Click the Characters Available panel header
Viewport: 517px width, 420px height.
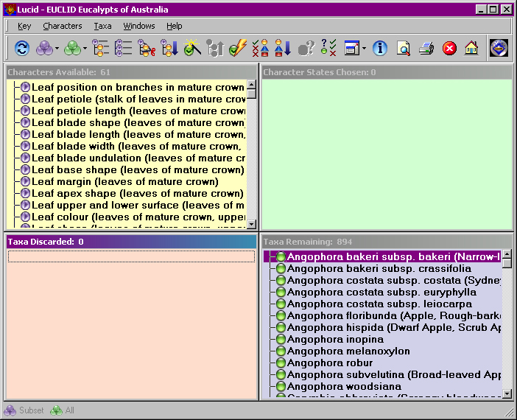[x=131, y=72]
